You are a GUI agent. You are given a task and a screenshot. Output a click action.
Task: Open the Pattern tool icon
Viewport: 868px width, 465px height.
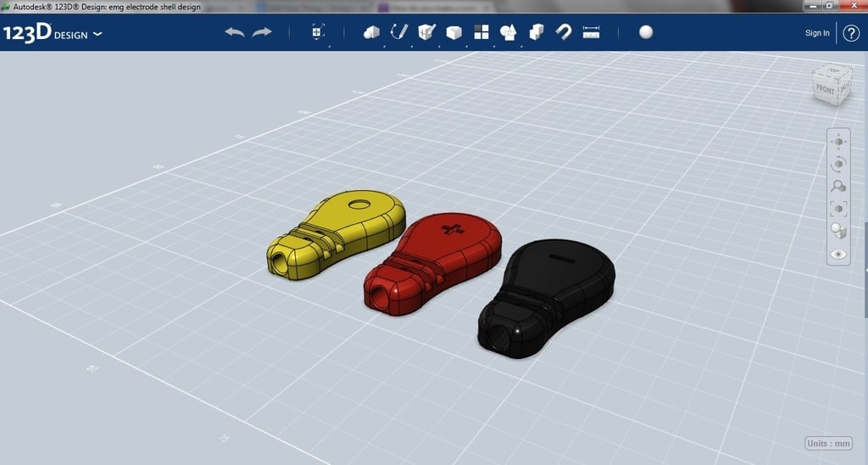(481, 32)
